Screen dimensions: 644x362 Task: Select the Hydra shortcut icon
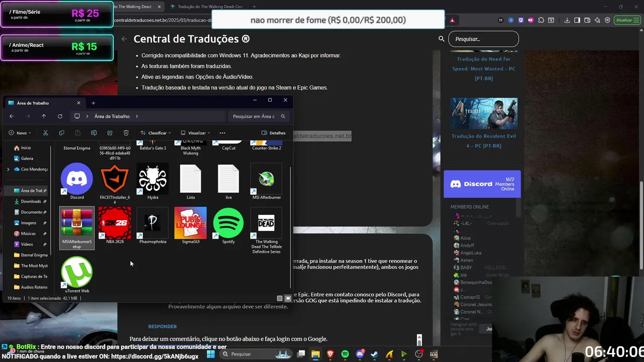[x=152, y=182]
